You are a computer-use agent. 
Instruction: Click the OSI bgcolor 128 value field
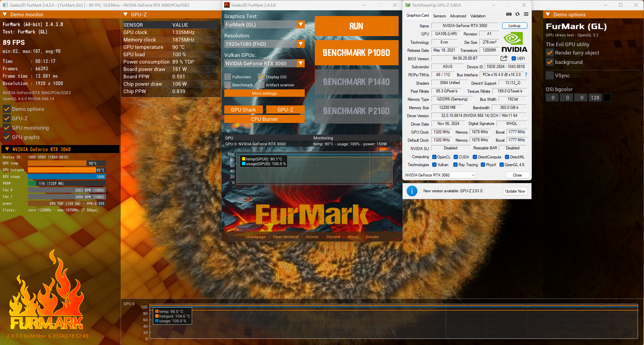tap(595, 98)
